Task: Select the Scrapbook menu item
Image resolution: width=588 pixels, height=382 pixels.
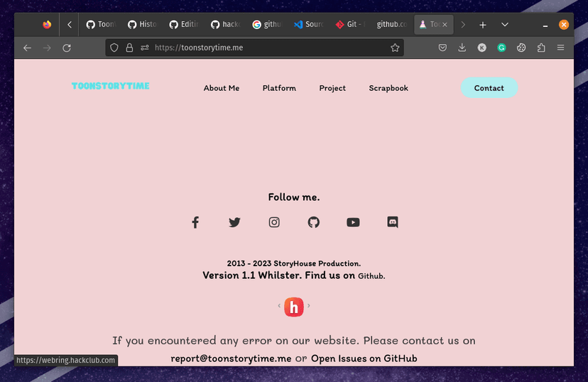Action: [388, 88]
